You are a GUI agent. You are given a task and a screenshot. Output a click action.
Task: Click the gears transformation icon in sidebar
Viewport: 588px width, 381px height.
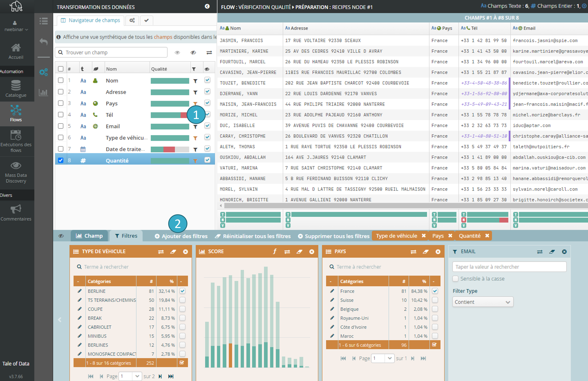(44, 72)
